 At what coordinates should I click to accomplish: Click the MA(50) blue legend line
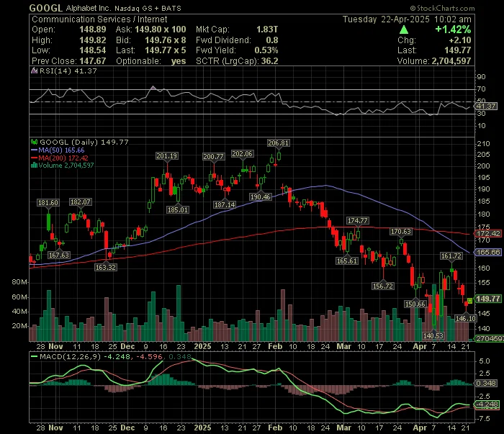click(34, 150)
